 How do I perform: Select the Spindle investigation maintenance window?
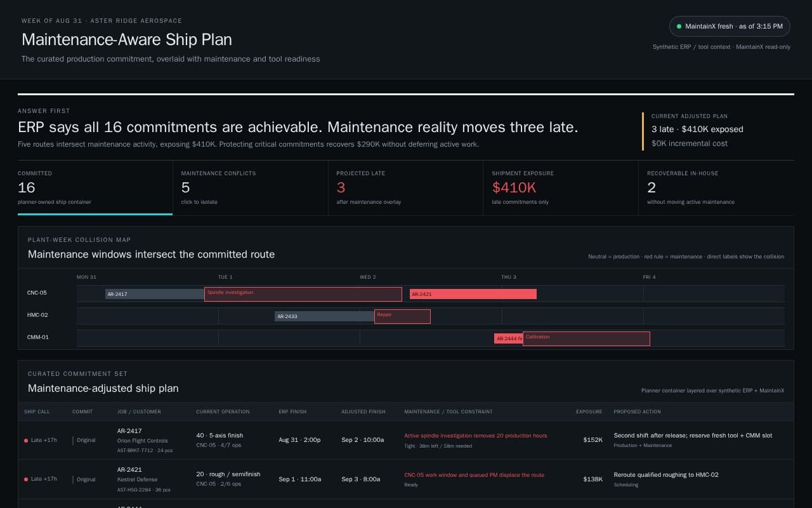(303, 294)
